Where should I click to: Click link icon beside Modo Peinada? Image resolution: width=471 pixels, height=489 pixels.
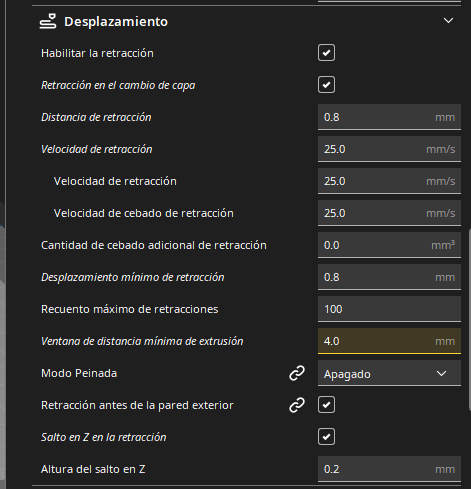click(297, 373)
